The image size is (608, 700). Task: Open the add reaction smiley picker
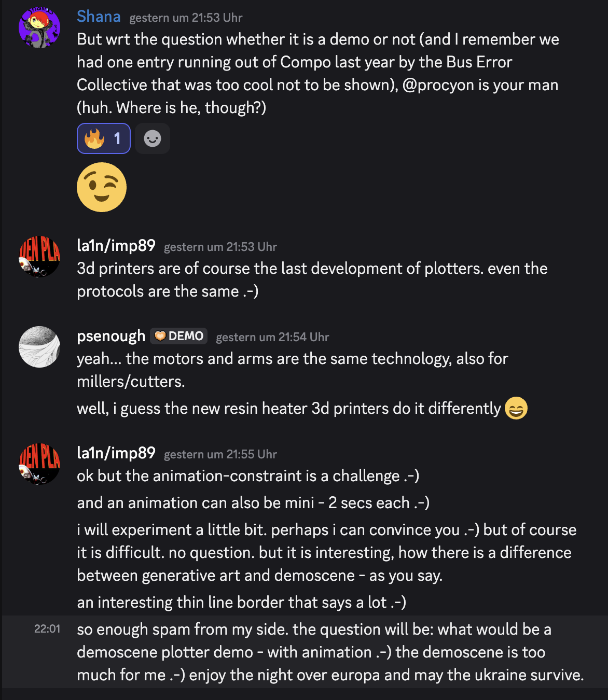click(x=153, y=138)
